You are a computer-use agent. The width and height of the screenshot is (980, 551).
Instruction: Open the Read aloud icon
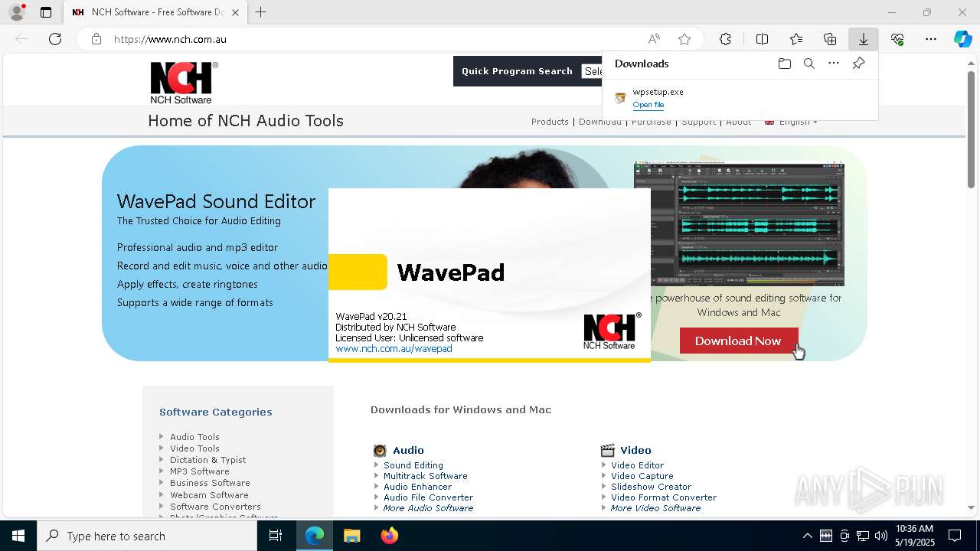pos(654,39)
